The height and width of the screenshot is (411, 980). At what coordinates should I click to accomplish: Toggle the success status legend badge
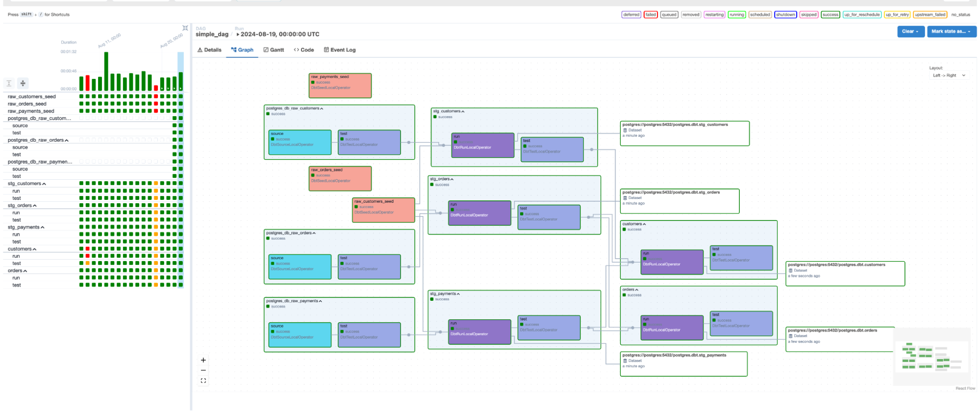click(830, 15)
